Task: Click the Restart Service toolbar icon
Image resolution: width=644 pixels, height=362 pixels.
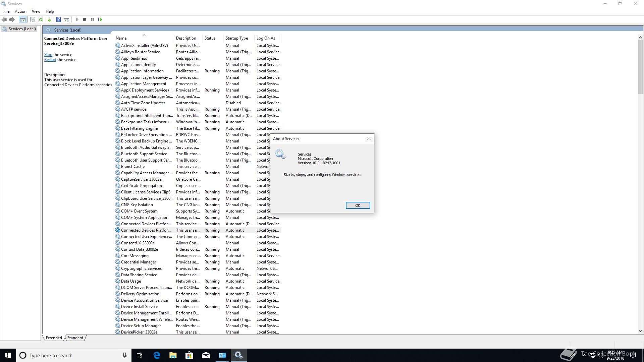Action: [100, 19]
